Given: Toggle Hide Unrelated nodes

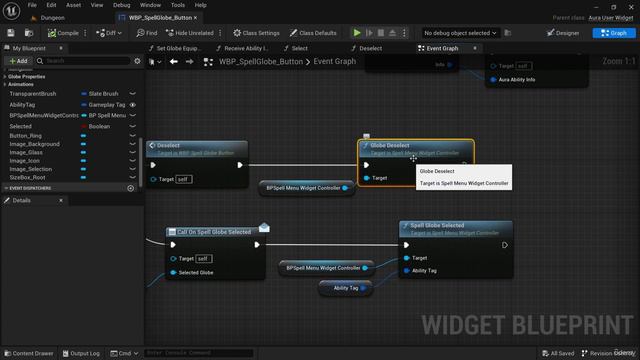Looking at the screenshot, I should click(x=190, y=33).
